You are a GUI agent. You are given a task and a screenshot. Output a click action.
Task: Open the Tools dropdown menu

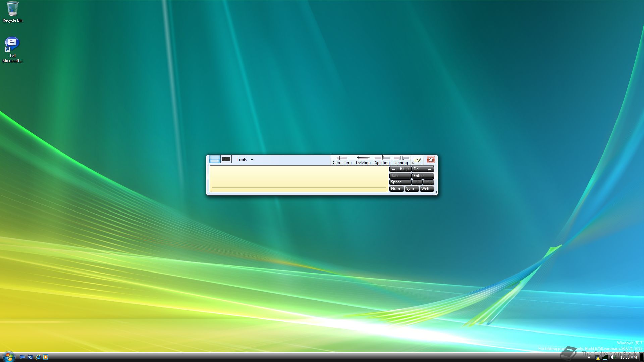tap(245, 160)
